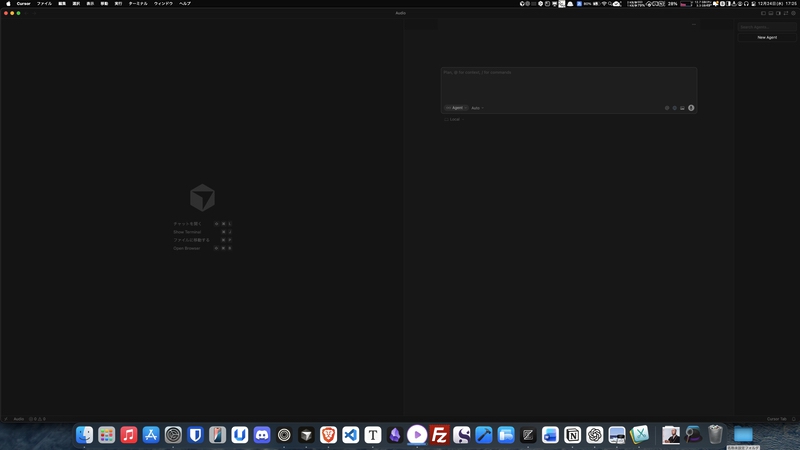Open Visual Studio Code in dock

pyautogui.click(x=350, y=435)
